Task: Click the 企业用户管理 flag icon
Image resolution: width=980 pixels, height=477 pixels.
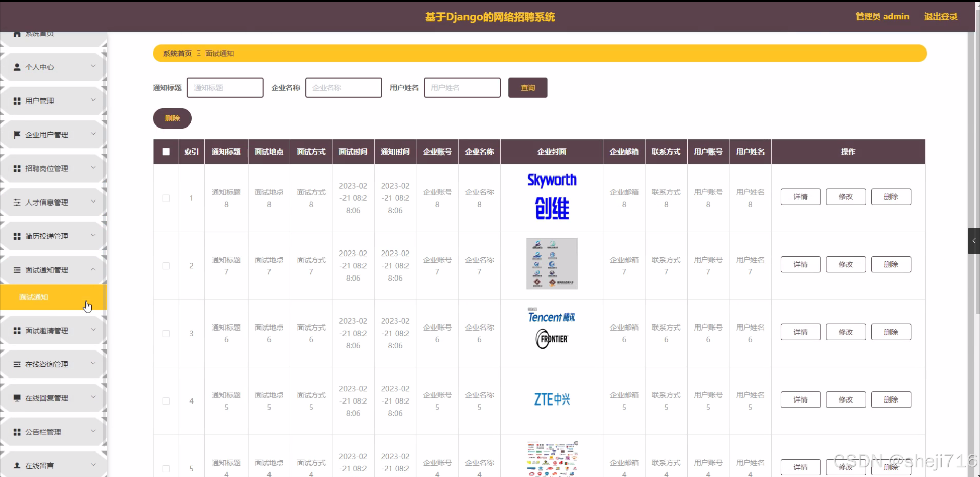Action: (x=17, y=134)
